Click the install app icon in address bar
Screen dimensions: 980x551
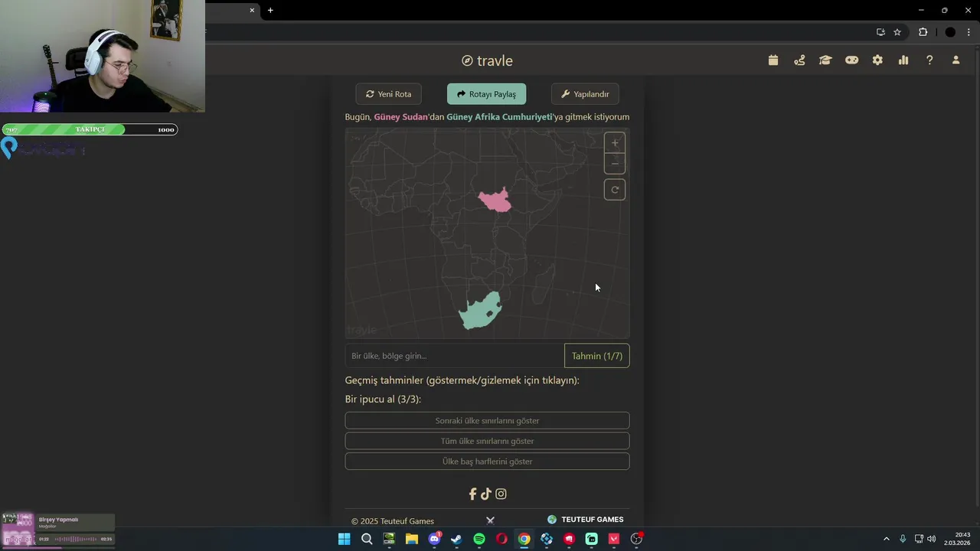pyautogui.click(x=880, y=32)
